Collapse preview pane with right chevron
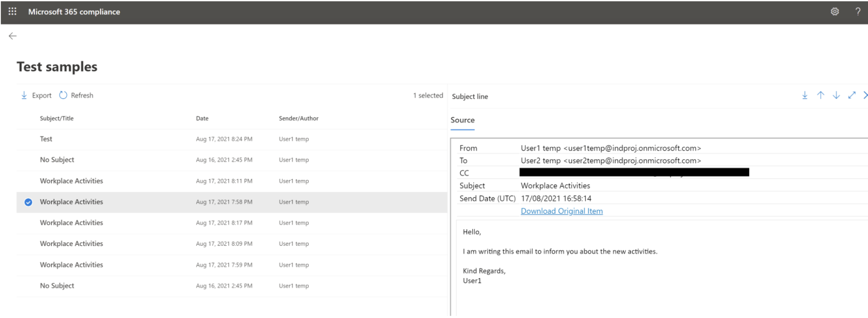This screenshot has width=868, height=318. (x=865, y=95)
